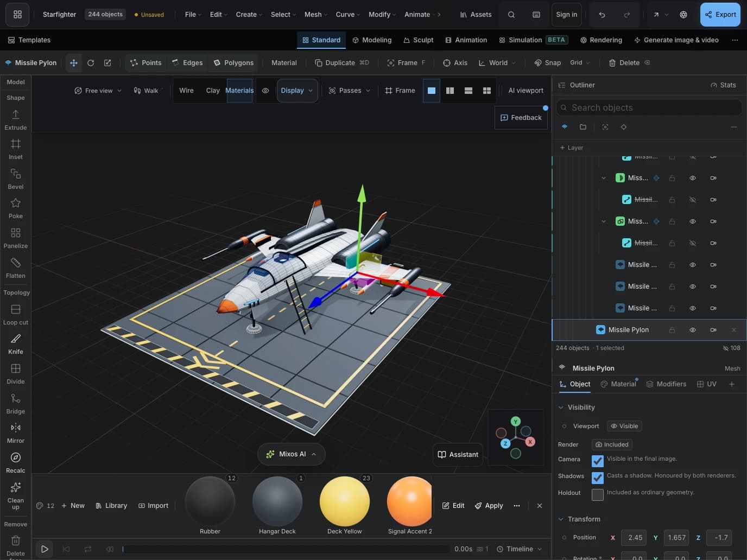Open the Animation workspace tab
This screenshot has width=747, height=560.
[466, 40]
